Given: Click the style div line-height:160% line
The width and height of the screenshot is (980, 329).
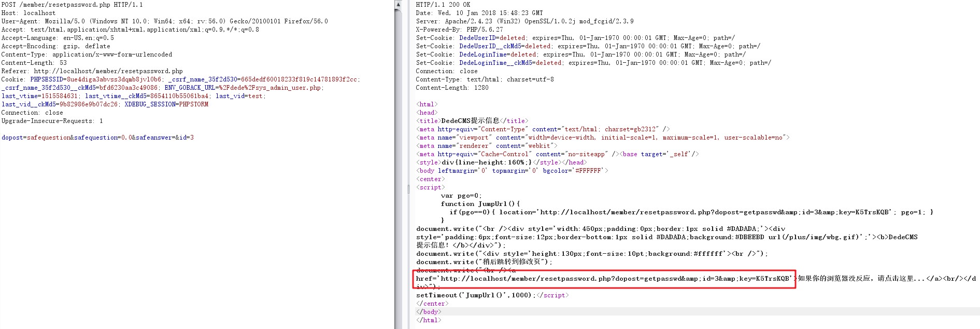Looking at the screenshot, I should point(501,162).
